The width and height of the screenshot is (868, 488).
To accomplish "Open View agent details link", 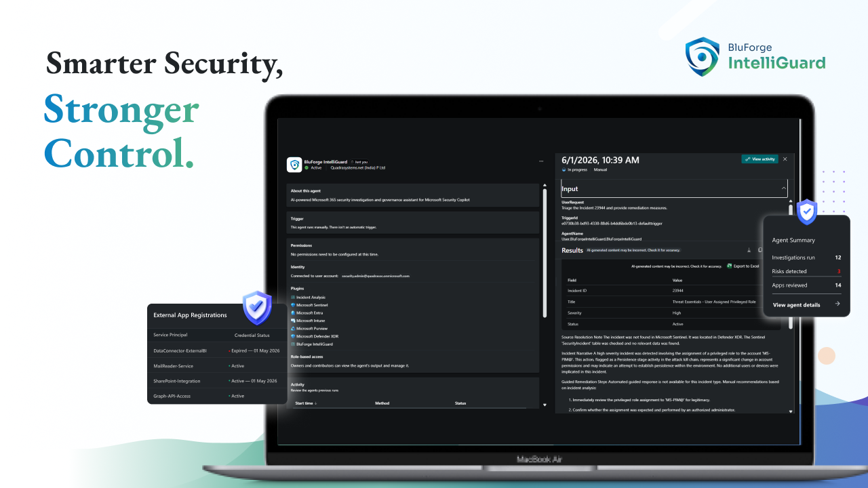I will tap(796, 305).
